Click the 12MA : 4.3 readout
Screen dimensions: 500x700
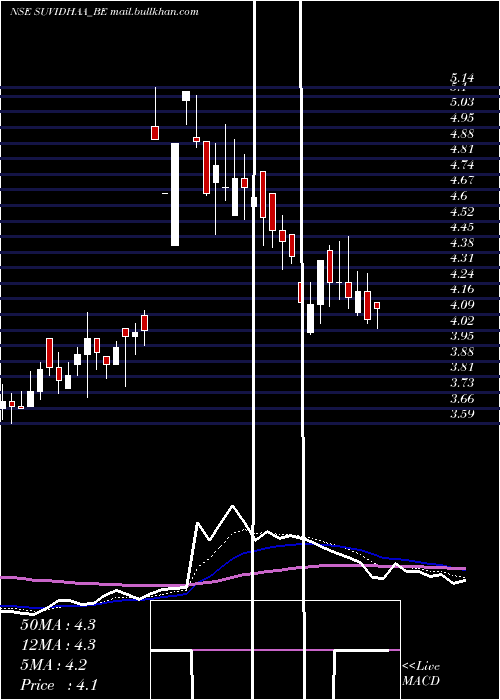point(58,645)
